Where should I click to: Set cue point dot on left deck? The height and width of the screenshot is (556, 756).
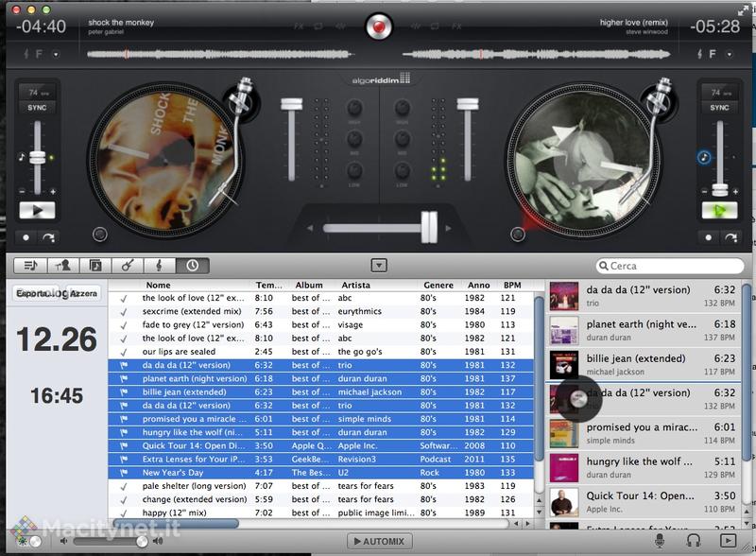26,237
